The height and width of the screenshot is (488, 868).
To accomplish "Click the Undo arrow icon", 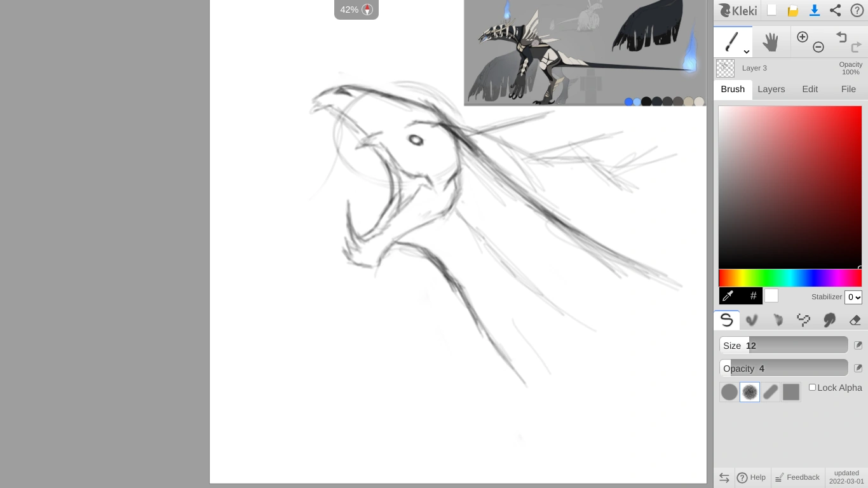I will coord(842,37).
